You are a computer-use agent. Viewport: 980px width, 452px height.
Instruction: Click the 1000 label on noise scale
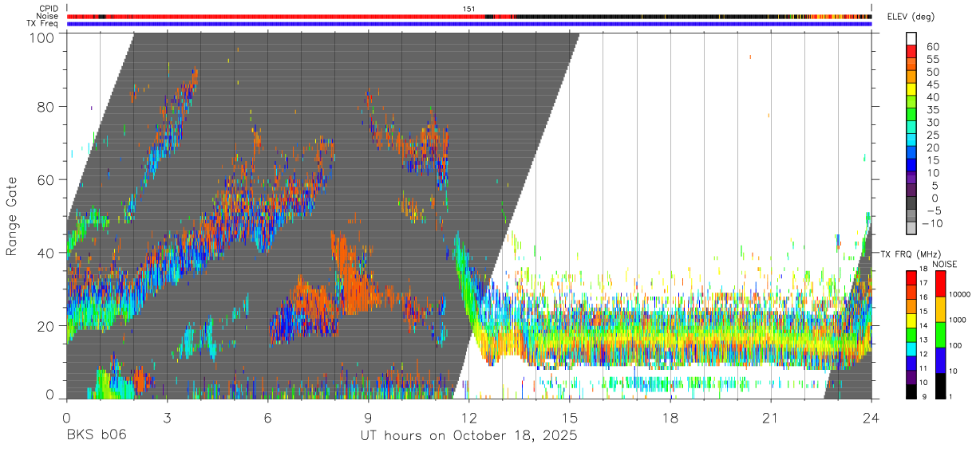pos(958,320)
